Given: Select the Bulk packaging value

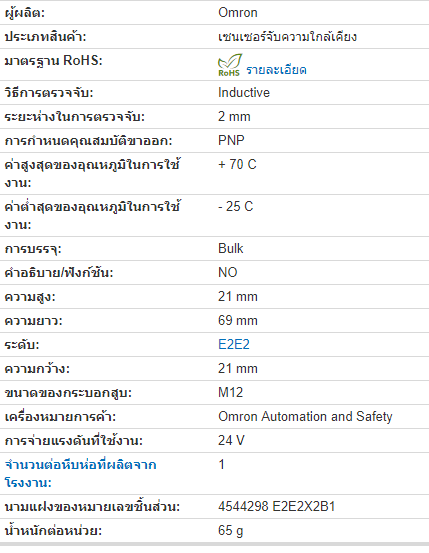Looking at the screenshot, I should (231, 248).
